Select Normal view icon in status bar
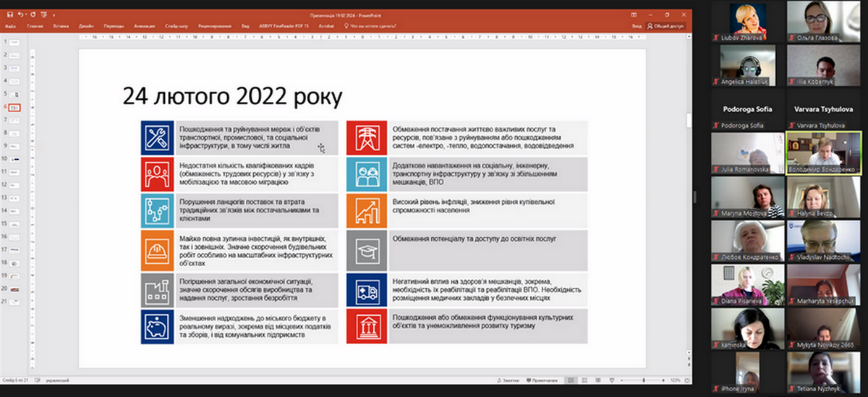Viewport: 868px width, 397px height. [570, 380]
